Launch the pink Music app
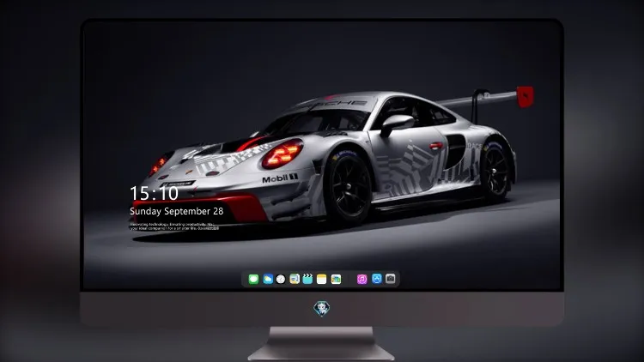This screenshot has width=644, height=362. 361,279
